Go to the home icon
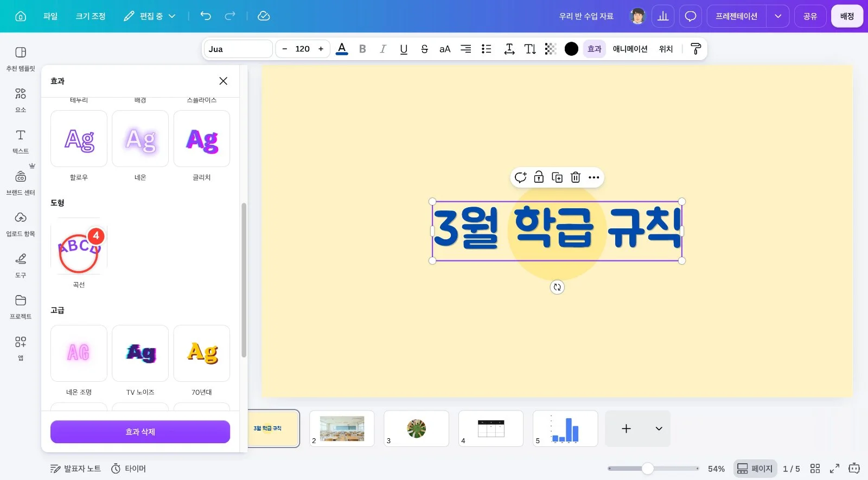Screen dimensions: 868x480 click(21, 16)
